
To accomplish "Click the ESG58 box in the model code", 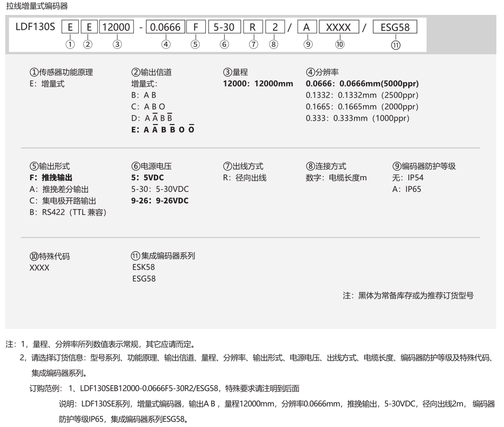I will point(395,27).
